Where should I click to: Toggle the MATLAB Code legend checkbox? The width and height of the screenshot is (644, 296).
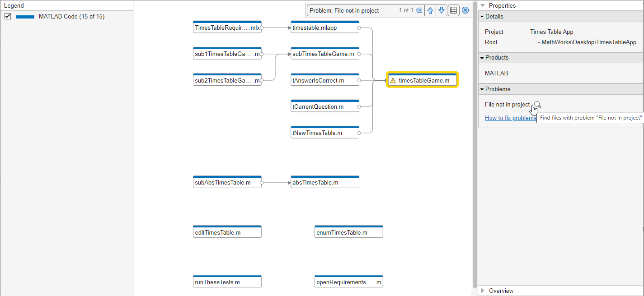coord(8,16)
